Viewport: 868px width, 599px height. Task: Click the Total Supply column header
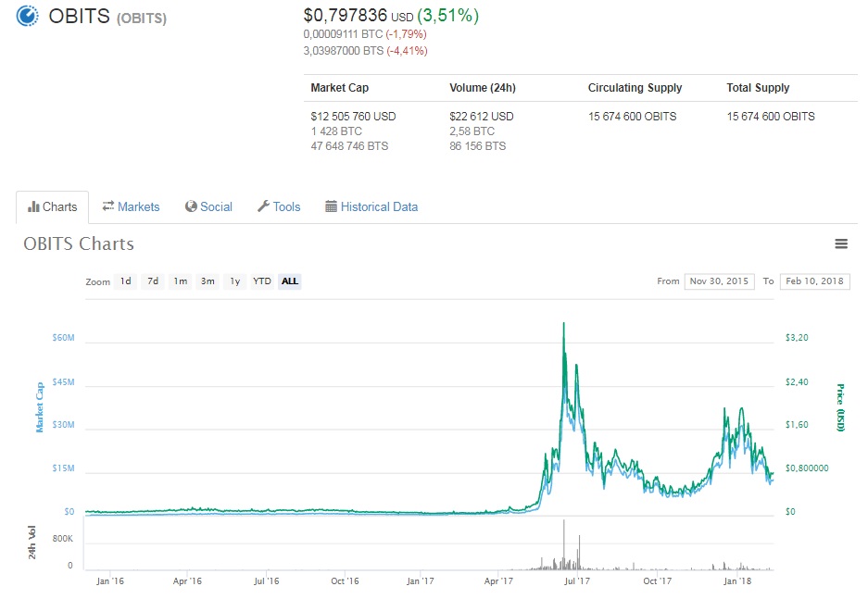click(x=758, y=88)
